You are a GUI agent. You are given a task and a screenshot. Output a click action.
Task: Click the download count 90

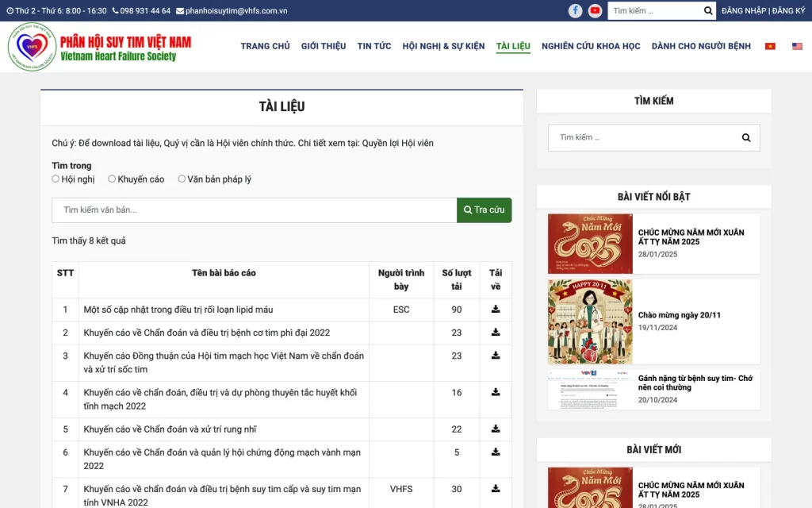456,310
